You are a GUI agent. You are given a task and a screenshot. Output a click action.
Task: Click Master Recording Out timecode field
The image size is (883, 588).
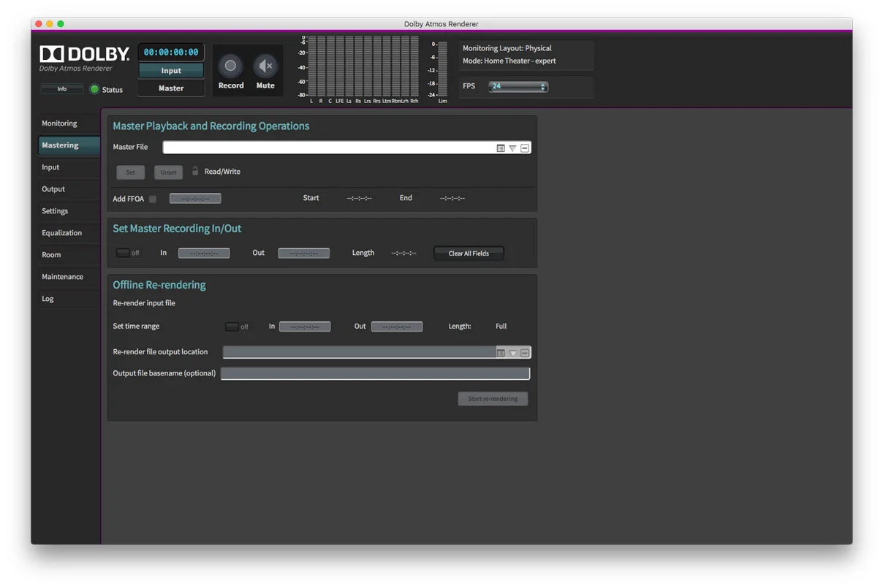pos(303,253)
